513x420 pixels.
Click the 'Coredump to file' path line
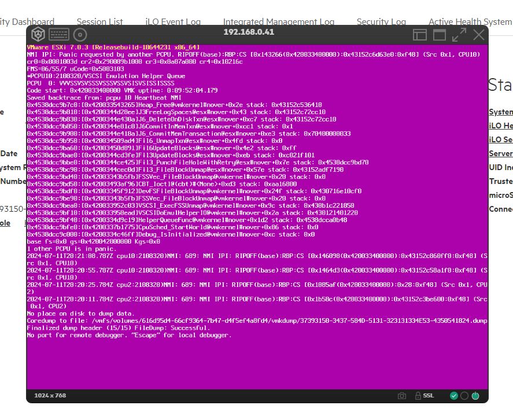tap(257, 321)
